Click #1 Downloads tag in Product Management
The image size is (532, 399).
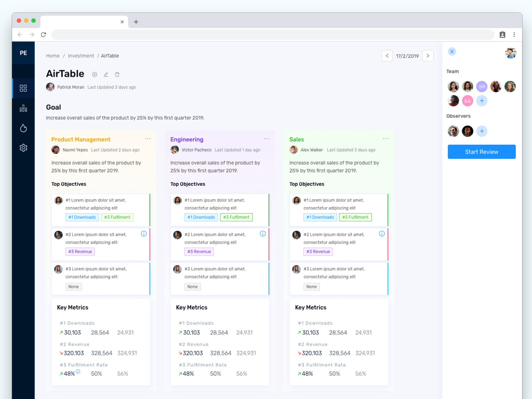coord(82,217)
